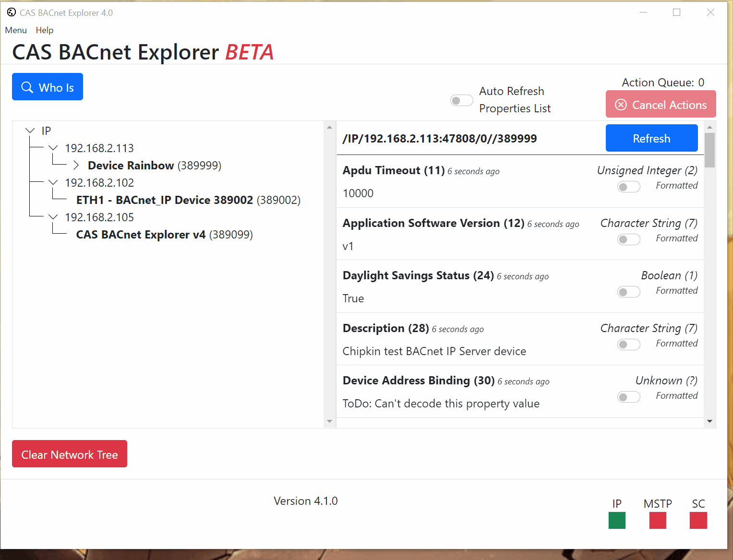Toggle Formatted switch for Apdu Timeout

[629, 187]
